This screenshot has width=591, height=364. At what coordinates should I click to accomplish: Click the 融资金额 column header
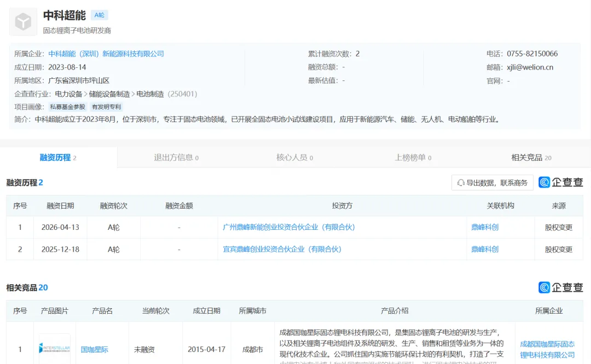179,206
